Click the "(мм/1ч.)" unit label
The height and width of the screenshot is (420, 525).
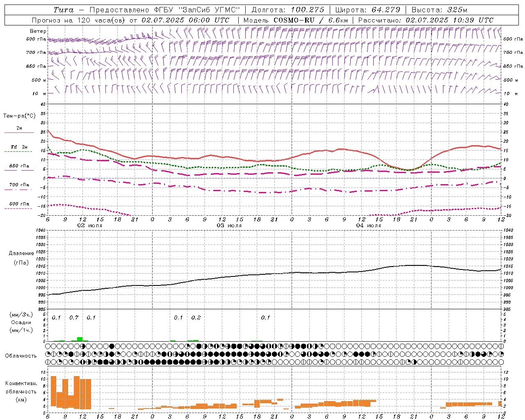(x=21, y=330)
